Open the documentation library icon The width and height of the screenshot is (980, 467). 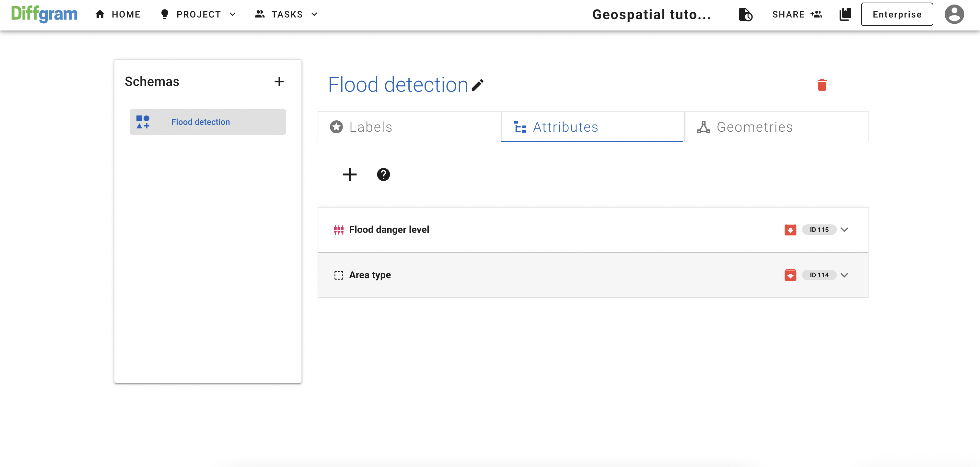pyautogui.click(x=845, y=15)
